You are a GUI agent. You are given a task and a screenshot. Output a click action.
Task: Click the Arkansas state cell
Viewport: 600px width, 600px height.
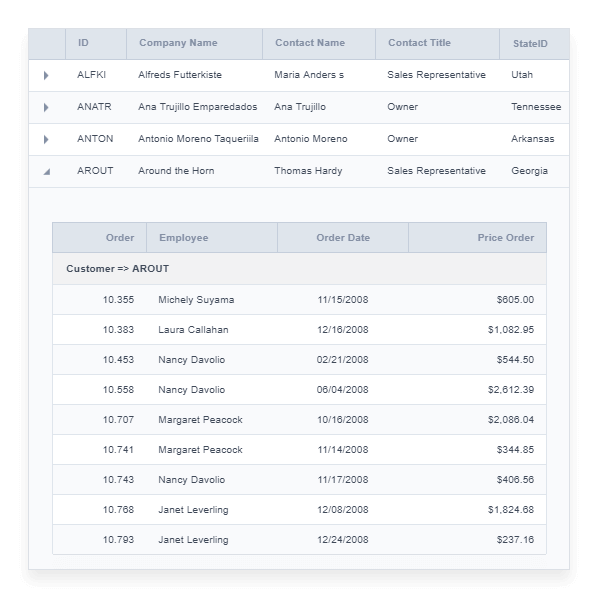535,139
